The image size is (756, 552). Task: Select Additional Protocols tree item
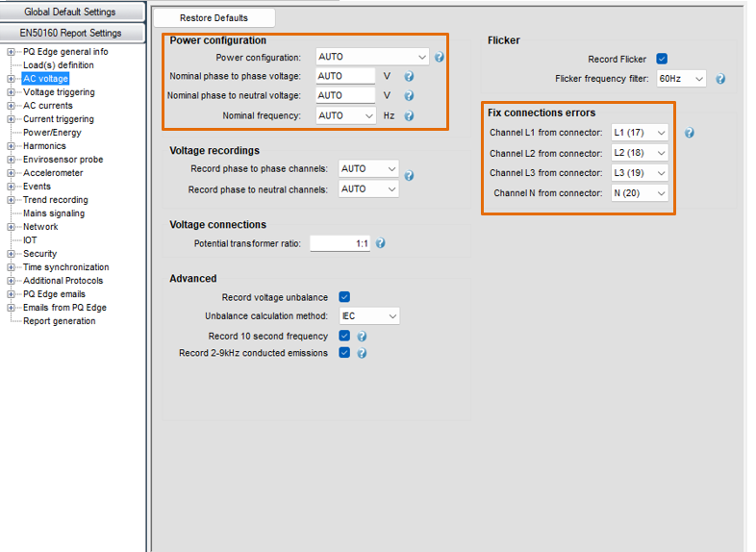point(63,281)
